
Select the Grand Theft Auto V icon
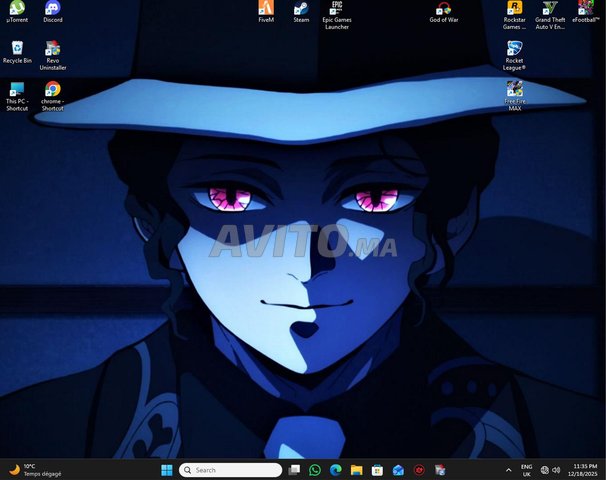click(550, 10)
